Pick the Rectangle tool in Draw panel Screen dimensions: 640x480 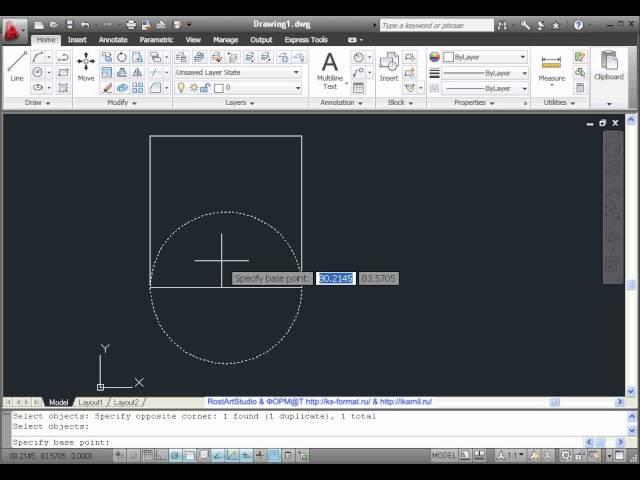point(63,73)
